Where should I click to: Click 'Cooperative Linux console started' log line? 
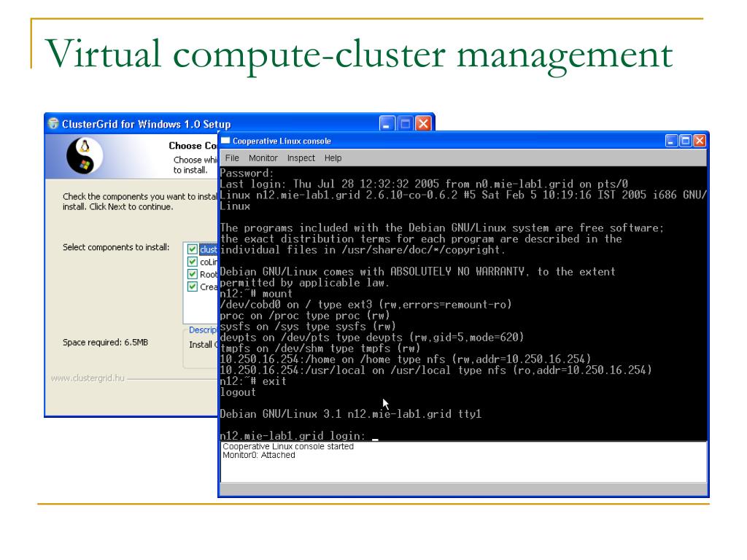coord(288,447)
